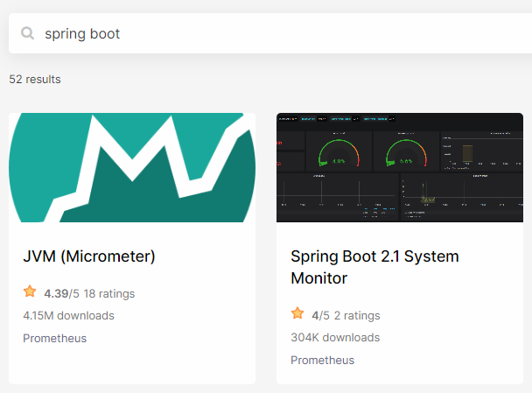The width and height of the screenshot is (532, 393).
Task: Click Prometheus label on JVM (Micrometer) card
Action: [x=54, y=339]
